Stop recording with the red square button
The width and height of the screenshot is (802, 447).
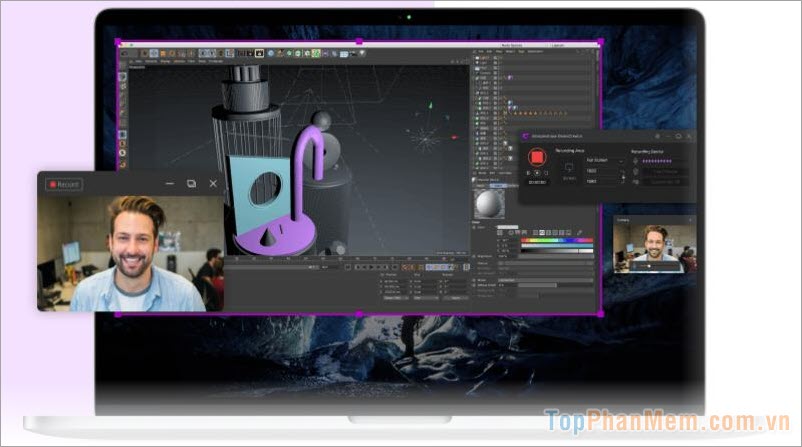(x=537, y=157)
